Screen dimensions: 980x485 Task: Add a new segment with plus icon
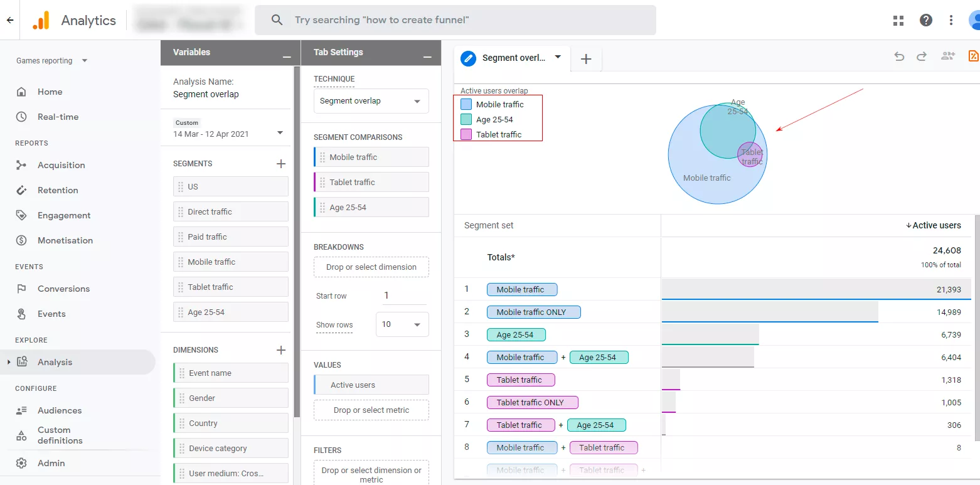(281, 164)
